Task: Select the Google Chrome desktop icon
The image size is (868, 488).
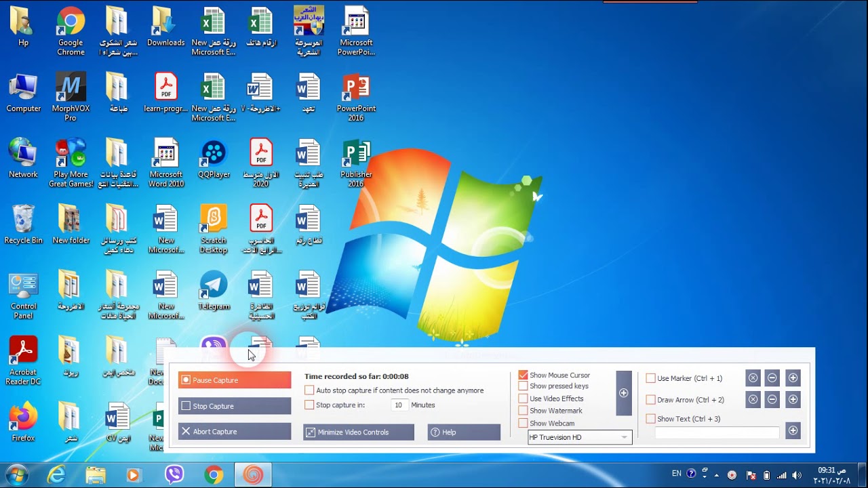Action: 71,32
